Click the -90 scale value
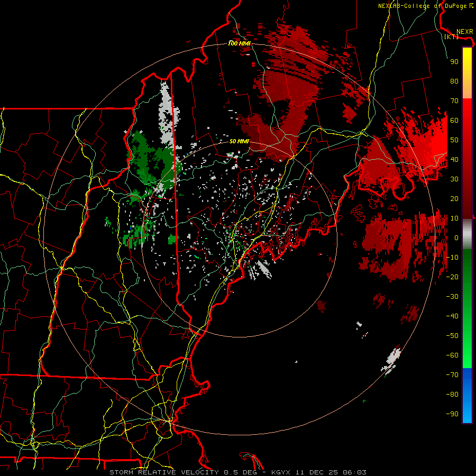The image size is (476, 476). click(452, 414)
